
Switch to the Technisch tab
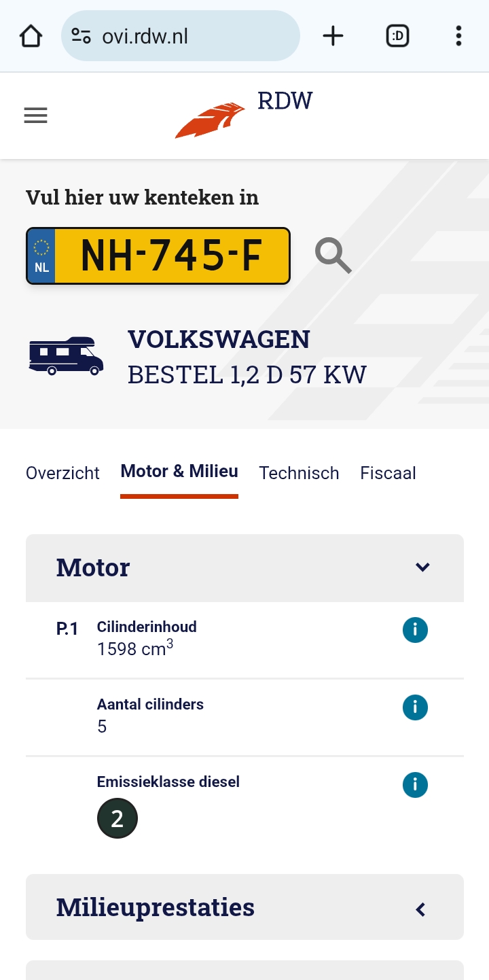[x=299, y=473]
